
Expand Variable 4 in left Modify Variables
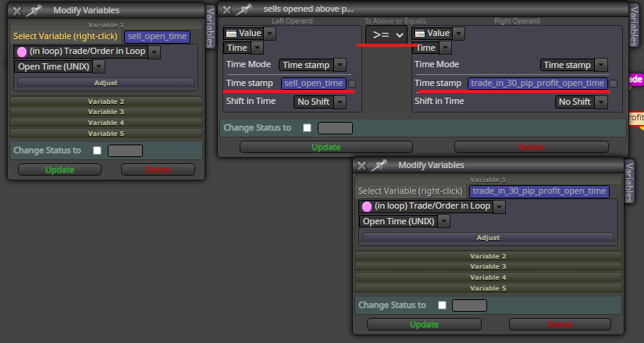tap(106, 123)
